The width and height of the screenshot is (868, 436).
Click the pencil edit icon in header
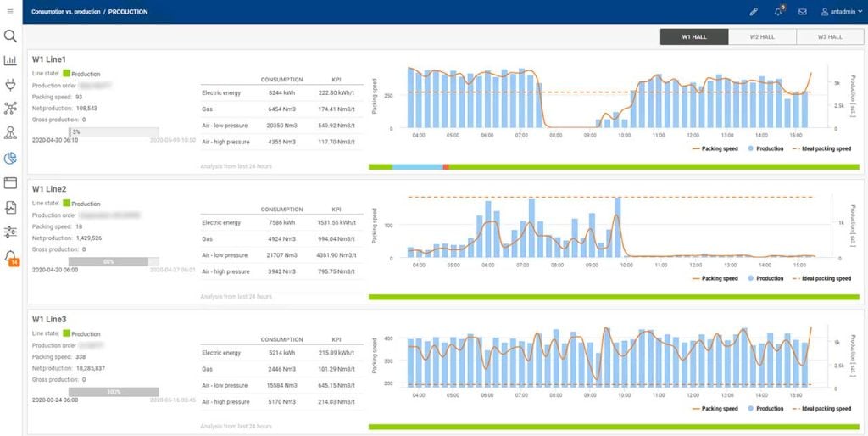(x=754, y=12)
